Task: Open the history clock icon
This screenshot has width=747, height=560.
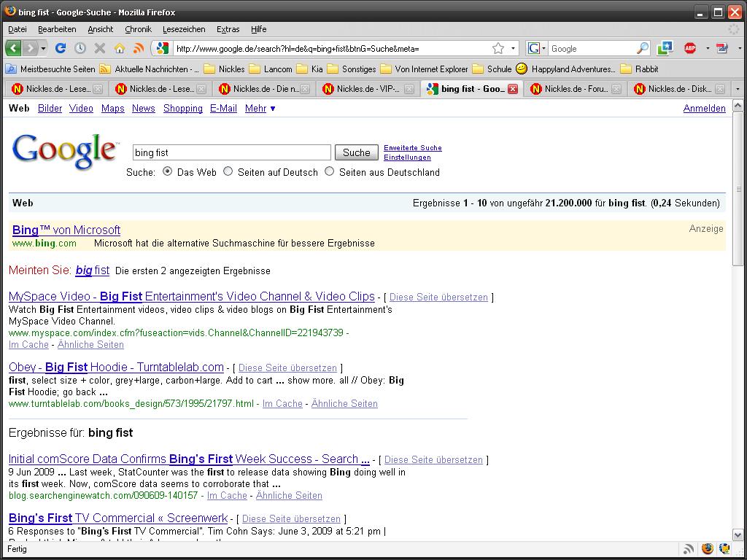Action: coord(80,48)
